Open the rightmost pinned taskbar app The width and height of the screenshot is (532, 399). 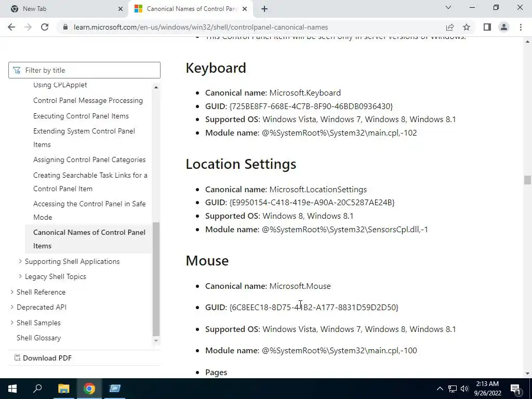click(x=115, y=389)
